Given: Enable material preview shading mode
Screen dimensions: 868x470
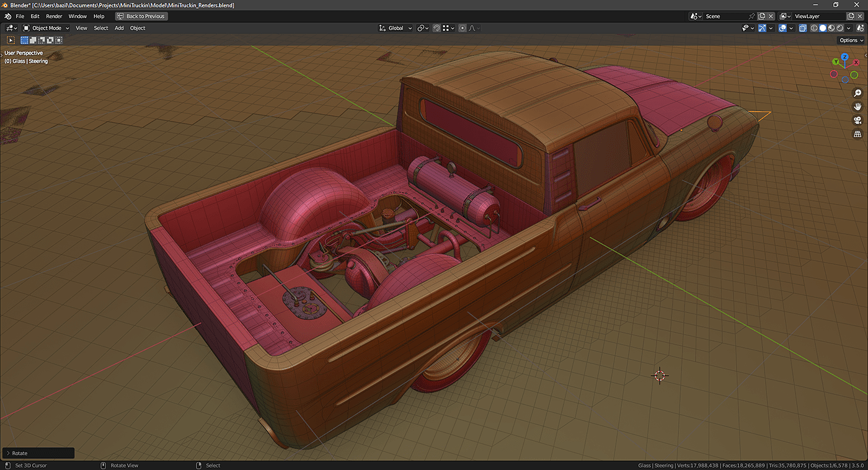Looking at the screenshot, I should 831,28.
